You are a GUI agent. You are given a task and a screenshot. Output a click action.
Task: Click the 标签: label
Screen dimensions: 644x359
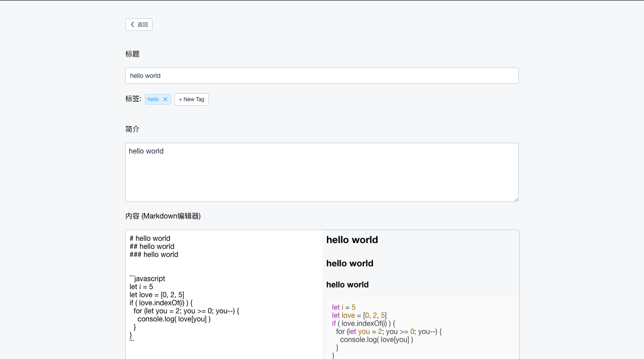point(133,99)
